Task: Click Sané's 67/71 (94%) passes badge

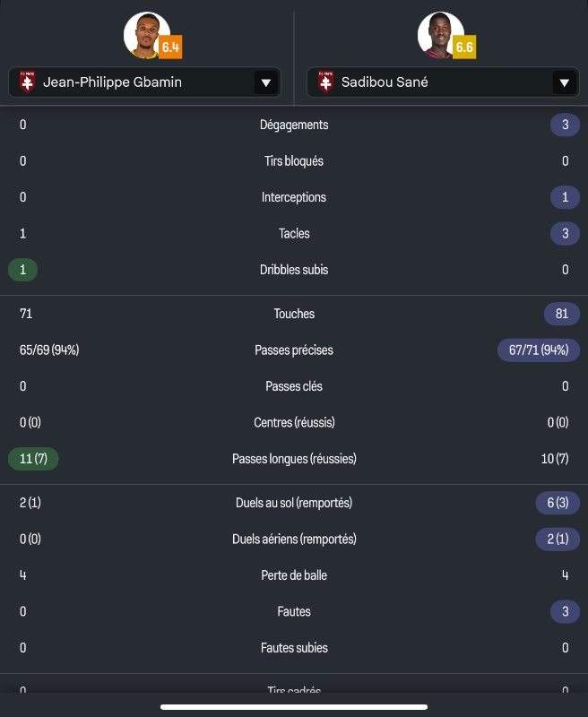Action: (539, 350)
